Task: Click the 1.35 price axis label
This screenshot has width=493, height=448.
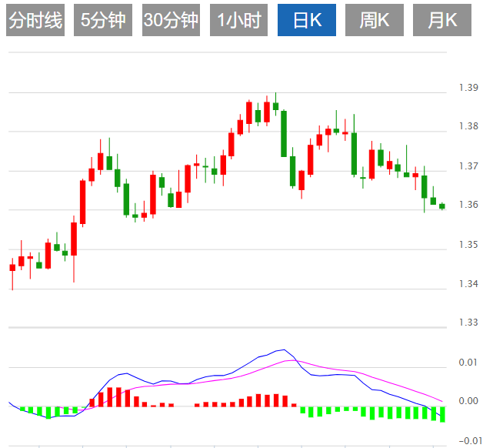Action: tap(468, 245)
